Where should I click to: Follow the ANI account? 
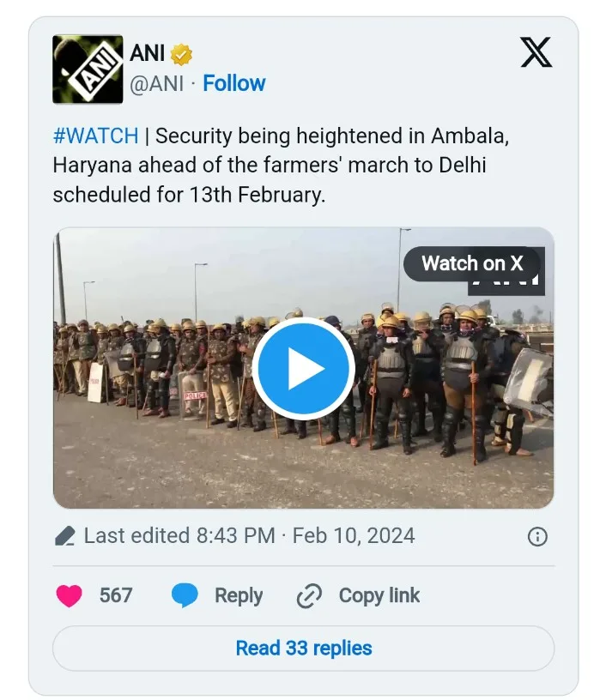234,83
